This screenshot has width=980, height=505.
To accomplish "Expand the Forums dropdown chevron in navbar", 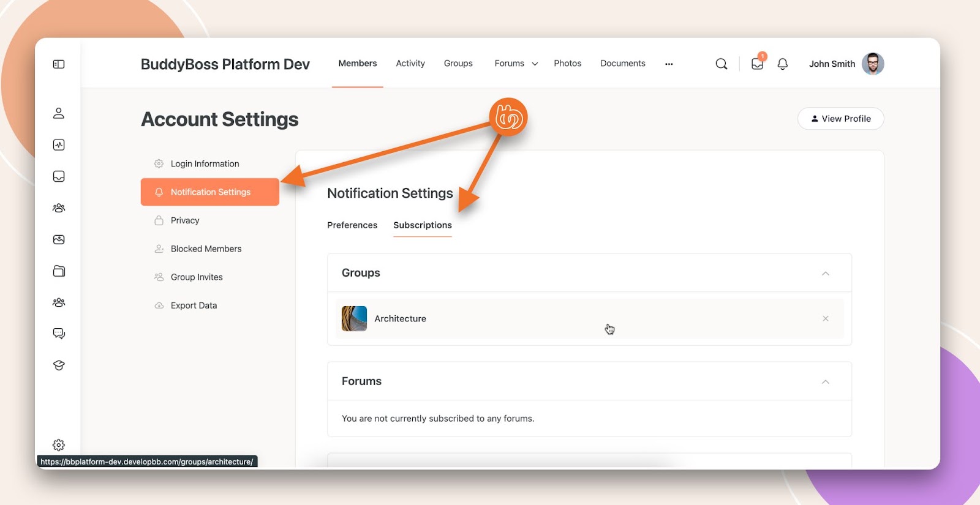I will pos(535,64).
